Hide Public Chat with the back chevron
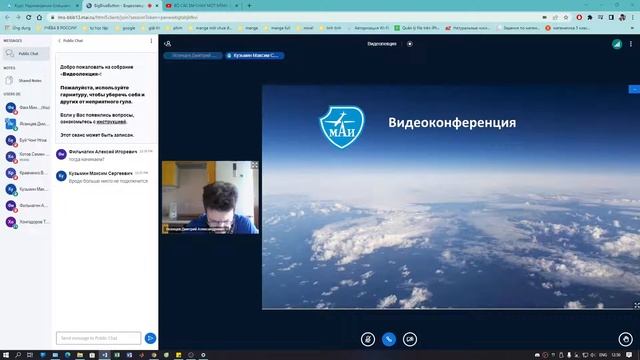Viewport: 640px width, 360px height. 59,41
